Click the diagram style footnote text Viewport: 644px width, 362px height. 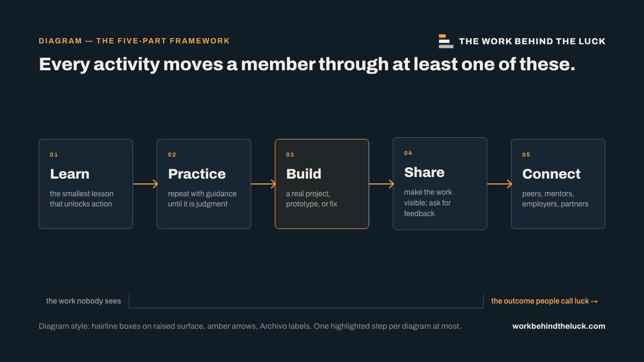point(250,326)
